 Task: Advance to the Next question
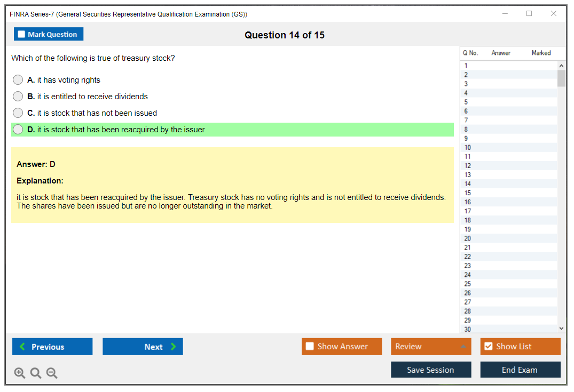tap(143, 347)
